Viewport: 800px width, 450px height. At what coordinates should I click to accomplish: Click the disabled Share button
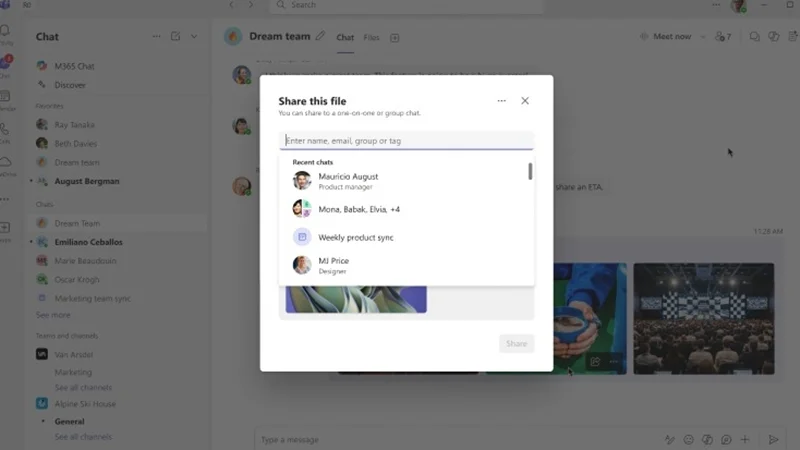[x=516, y=343]
